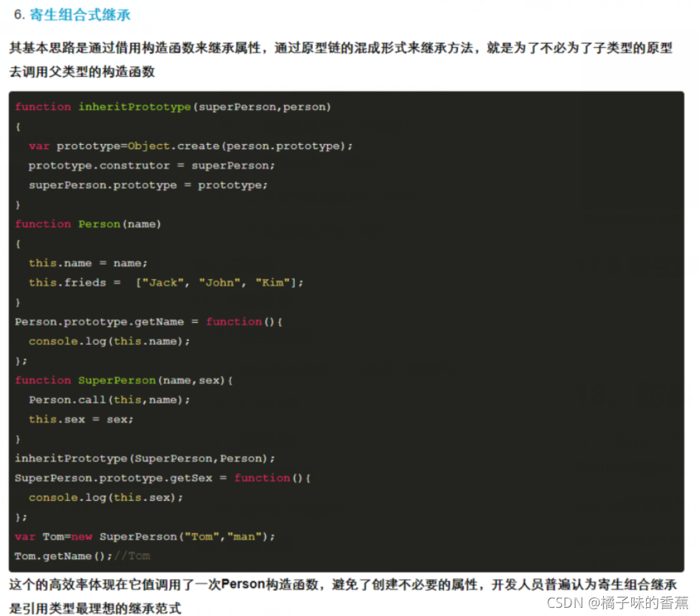
Task: Click the line 'this.frieds = ["Jack", "John", "Kim"];'
Action: point(166,283)
